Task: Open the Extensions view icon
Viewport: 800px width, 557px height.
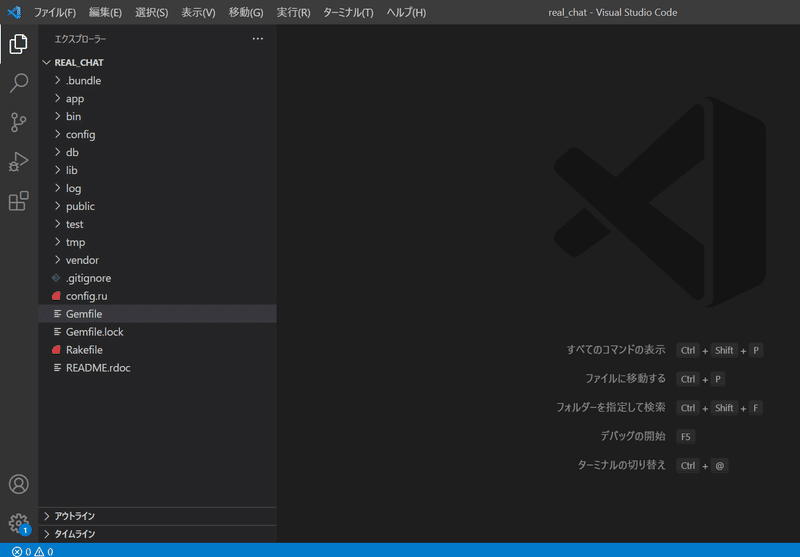Action: [18, 201]
